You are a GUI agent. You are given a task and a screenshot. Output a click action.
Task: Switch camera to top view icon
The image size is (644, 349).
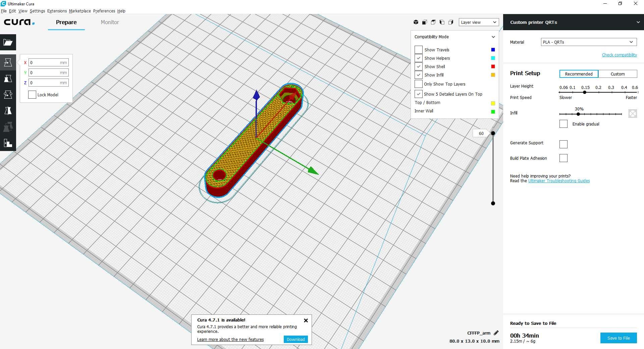click(433, 22)
